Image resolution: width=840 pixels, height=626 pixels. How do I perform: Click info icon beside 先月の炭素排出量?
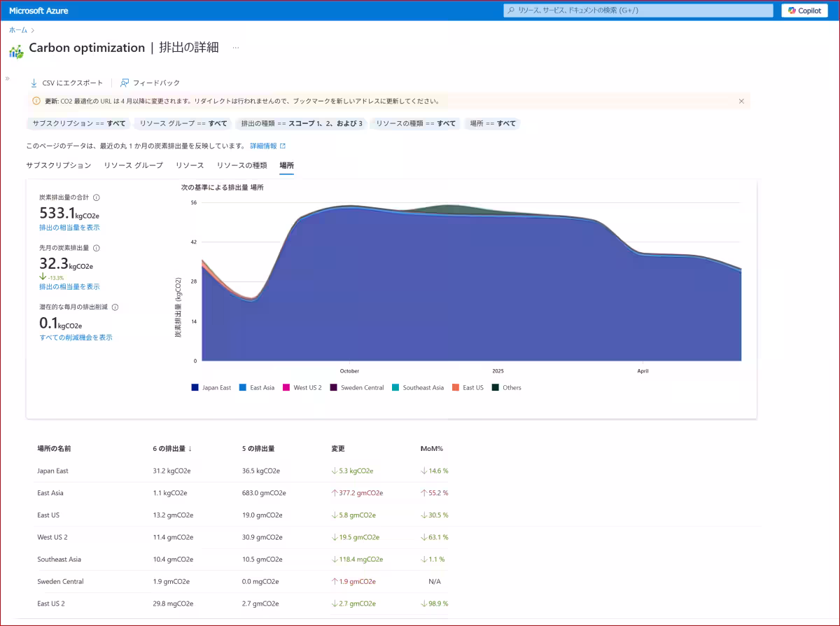coord(97,248)
